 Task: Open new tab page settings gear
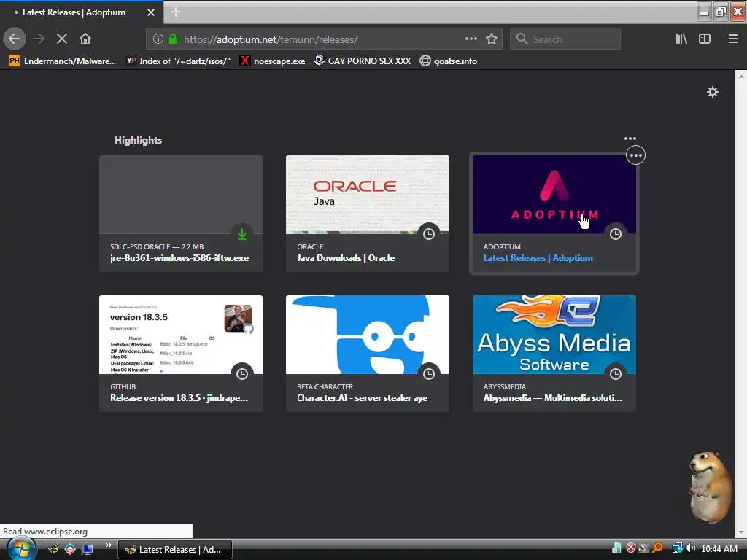(712, 92)
